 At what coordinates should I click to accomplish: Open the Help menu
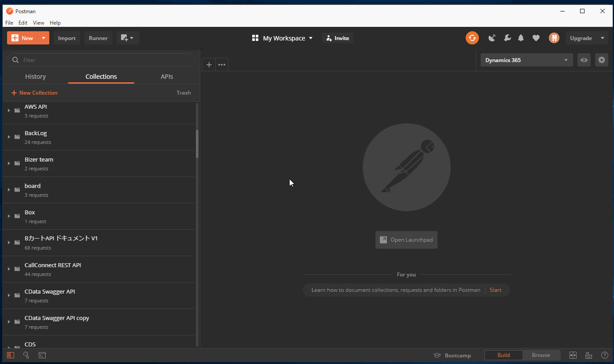coord(55,22)
